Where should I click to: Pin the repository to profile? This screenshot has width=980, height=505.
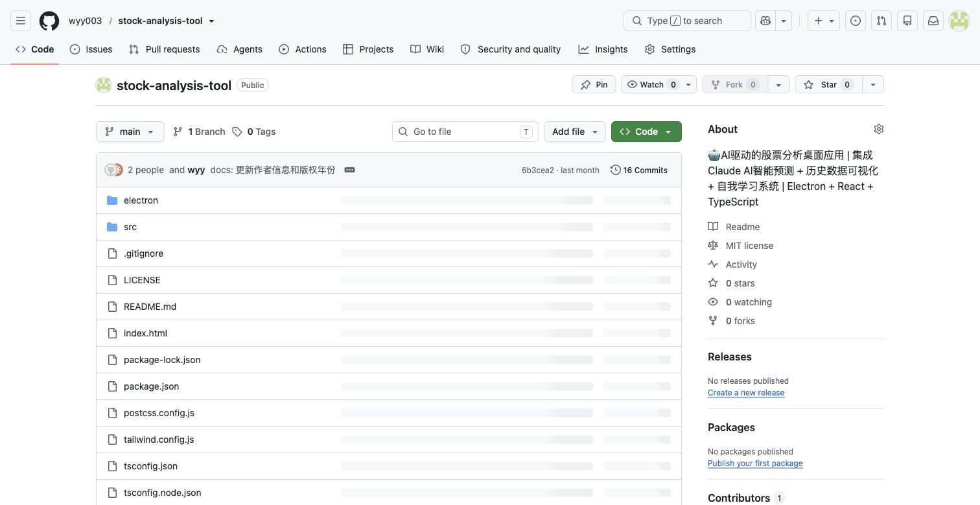pyautogui.click(x=594, y=85)
